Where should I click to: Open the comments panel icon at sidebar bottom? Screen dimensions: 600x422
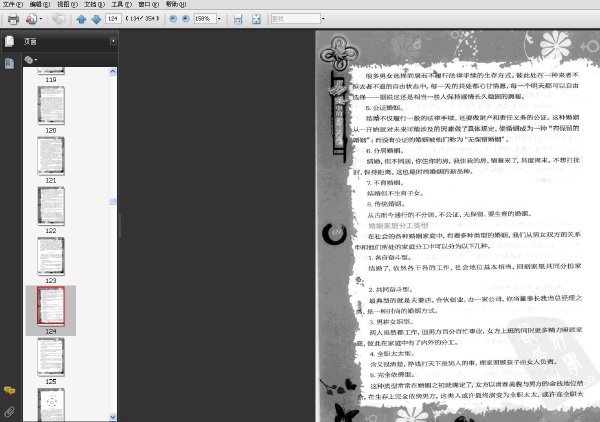click(9, 390)
